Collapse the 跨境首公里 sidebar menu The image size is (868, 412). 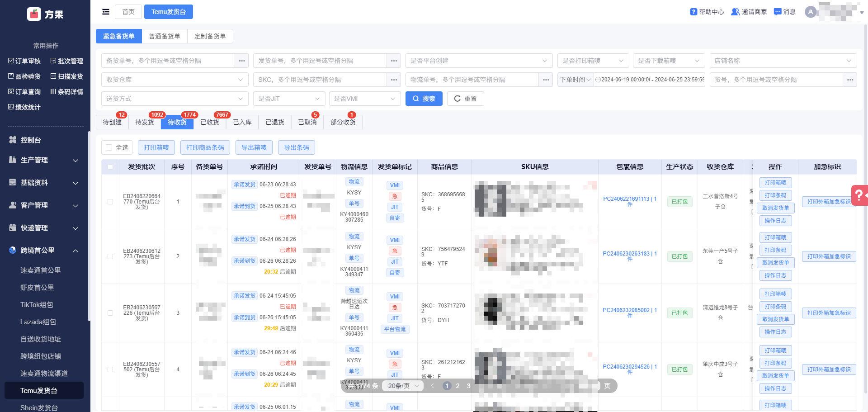tap(44, 251)
